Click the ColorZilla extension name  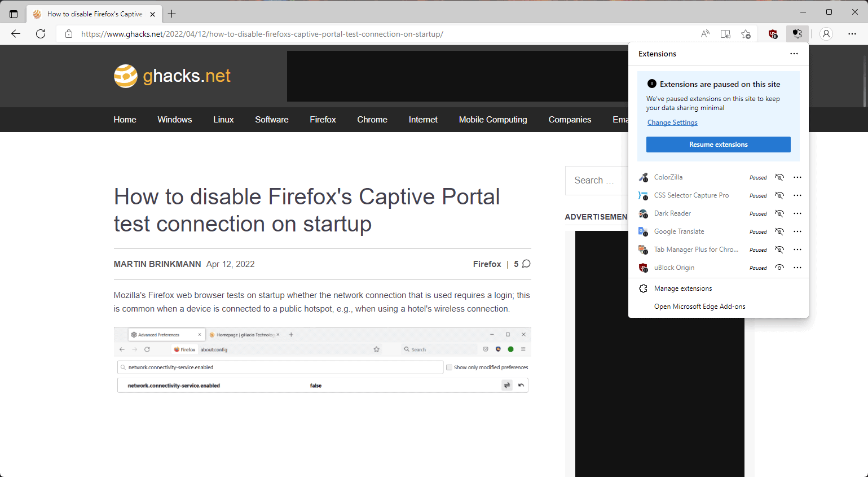(668, 177)
